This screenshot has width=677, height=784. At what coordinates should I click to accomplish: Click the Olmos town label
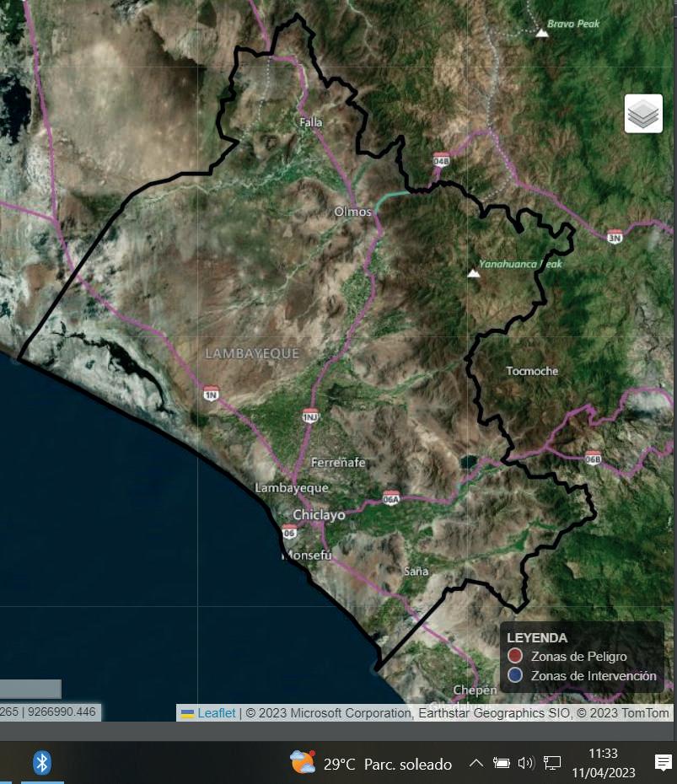click(x=352, y=212)
